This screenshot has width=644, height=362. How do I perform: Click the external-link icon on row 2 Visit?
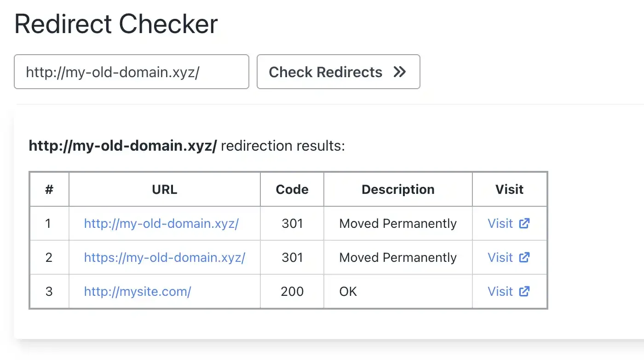point(524,257)
